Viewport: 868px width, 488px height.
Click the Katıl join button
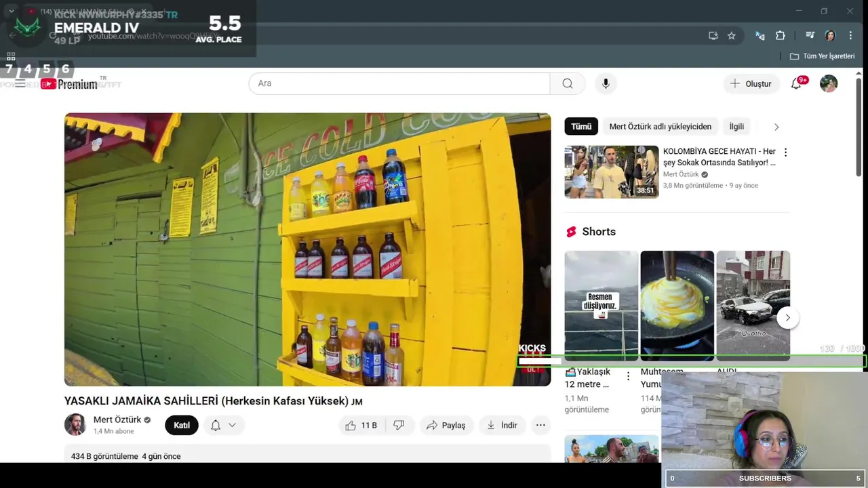pyautogui.click(x=182, y=425)
